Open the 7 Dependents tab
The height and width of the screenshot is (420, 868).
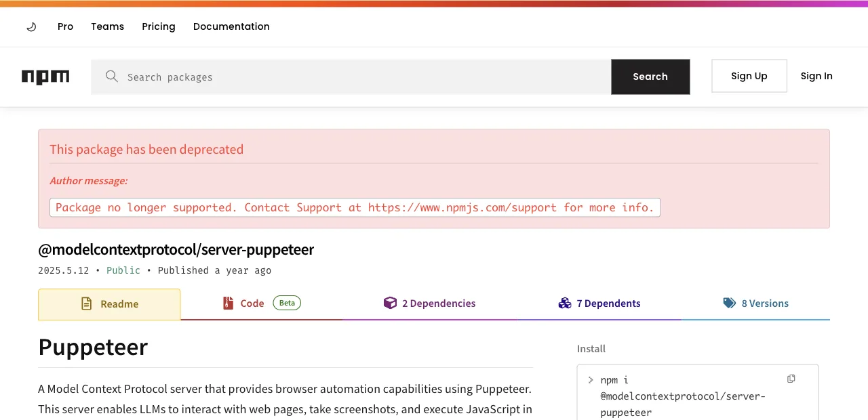(599, 303)
